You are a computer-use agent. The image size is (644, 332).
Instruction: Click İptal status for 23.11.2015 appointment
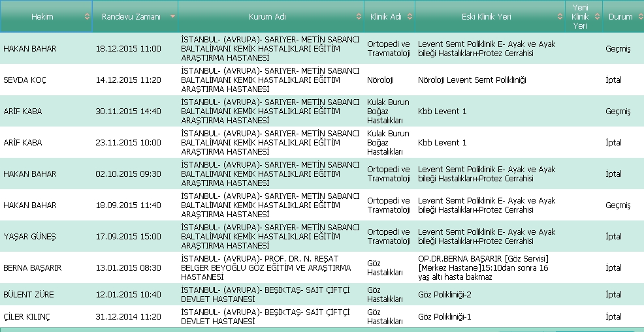[613, 142]
